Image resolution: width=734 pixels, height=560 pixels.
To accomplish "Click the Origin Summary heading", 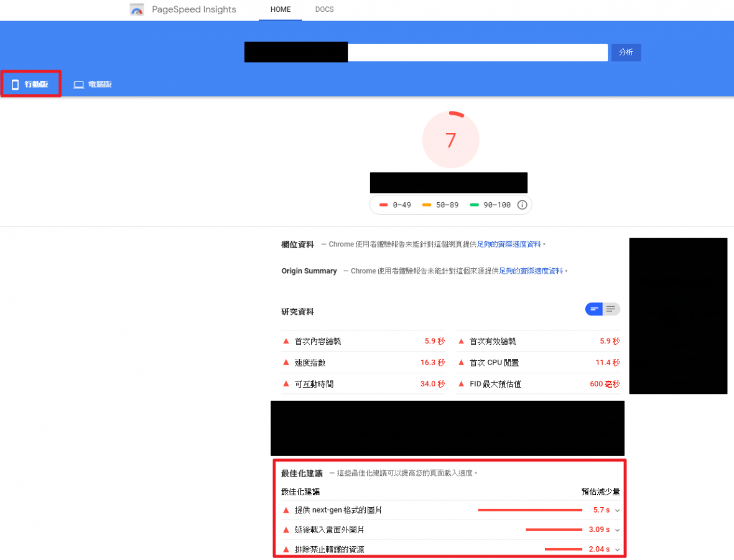I will (x=309, y=271).
